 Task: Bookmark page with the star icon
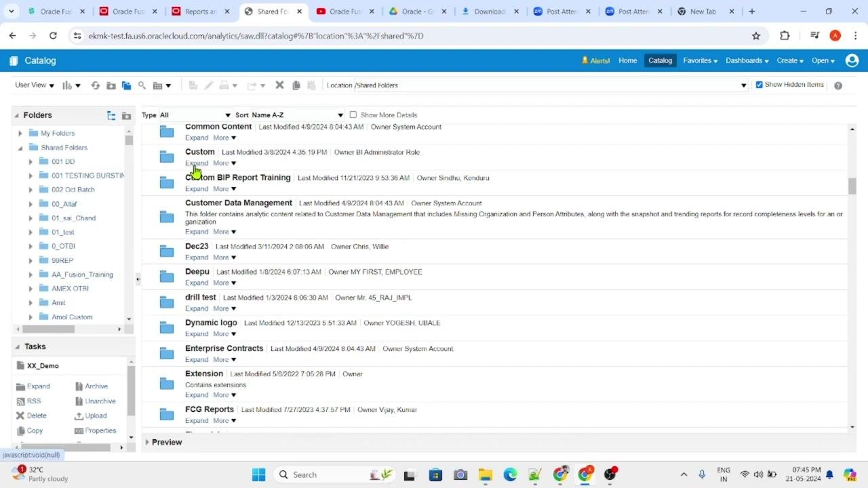(x=756, y=36)
